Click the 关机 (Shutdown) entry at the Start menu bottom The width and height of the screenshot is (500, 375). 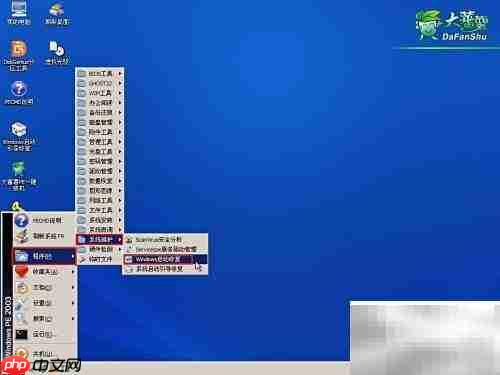44,354
